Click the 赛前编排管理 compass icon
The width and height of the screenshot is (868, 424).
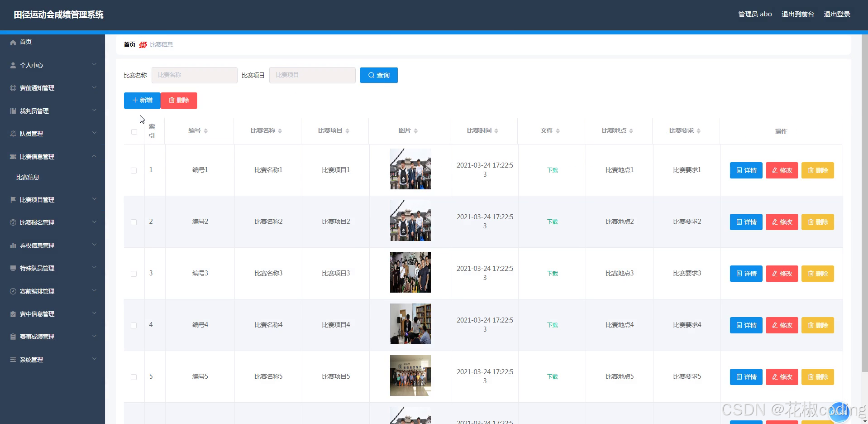tap(13, 291)
